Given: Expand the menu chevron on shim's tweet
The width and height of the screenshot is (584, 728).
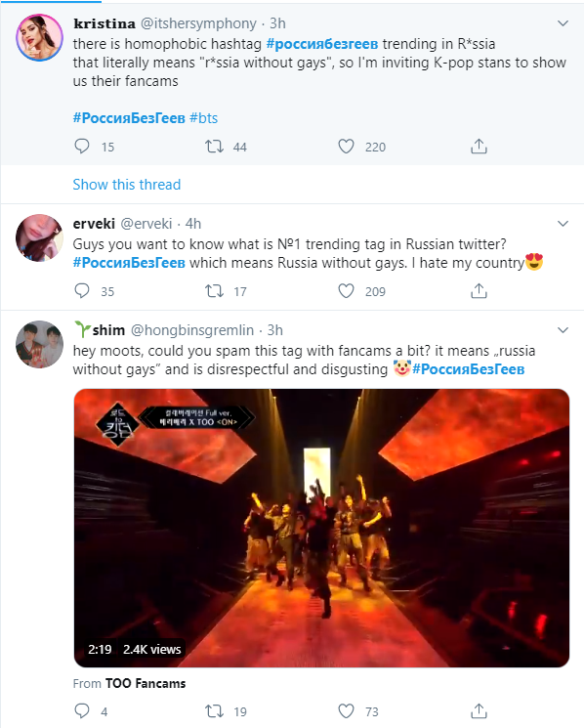Looking at the screenshot, I should click(563, 330).
